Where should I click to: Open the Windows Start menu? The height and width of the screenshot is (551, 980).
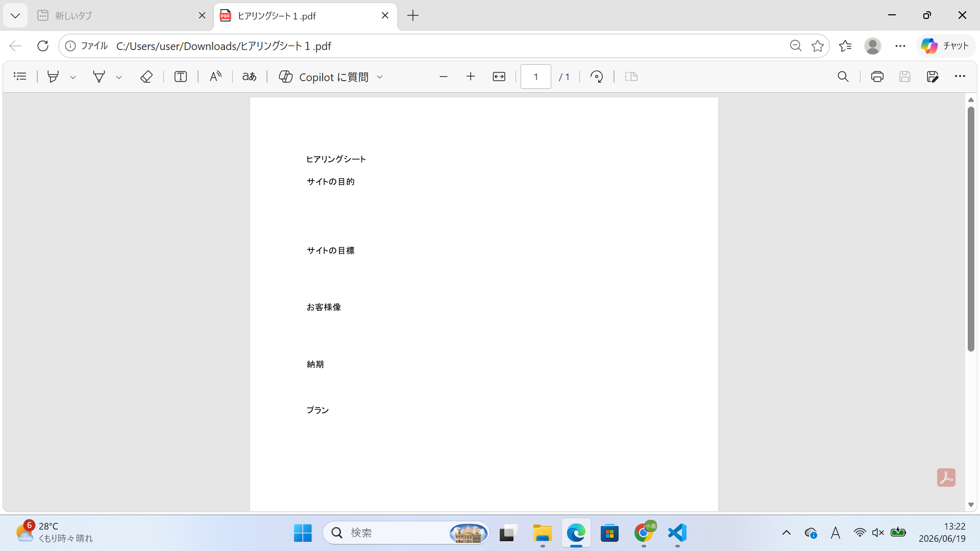[303, 533]
